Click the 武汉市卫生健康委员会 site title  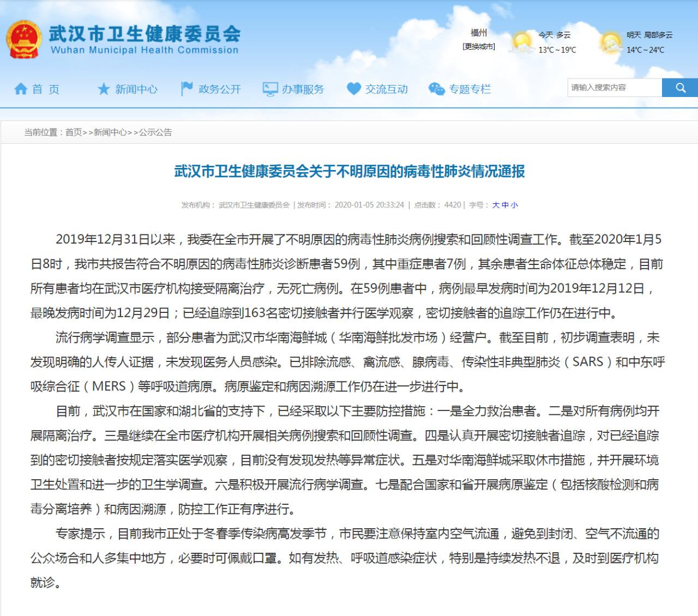(145, 34)
